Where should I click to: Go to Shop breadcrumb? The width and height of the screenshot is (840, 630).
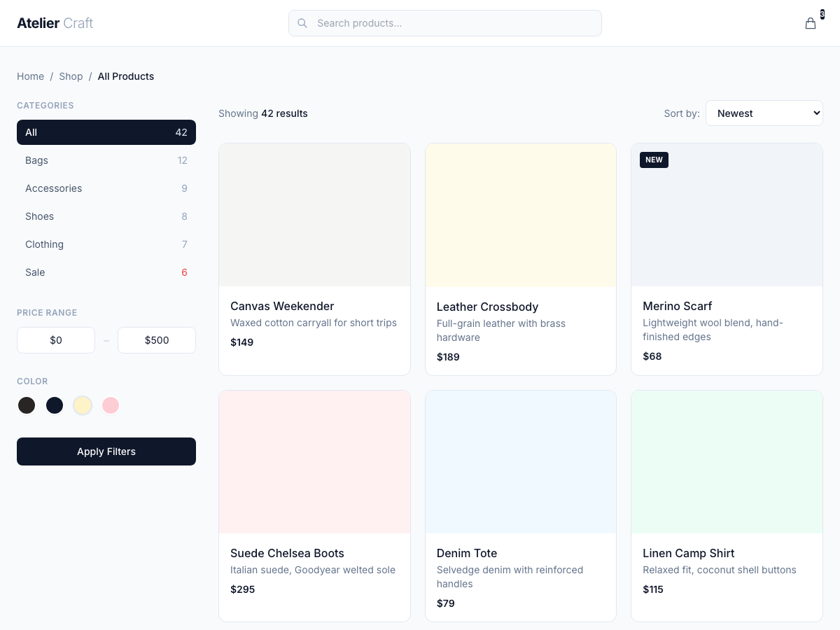tap(71, 76)
